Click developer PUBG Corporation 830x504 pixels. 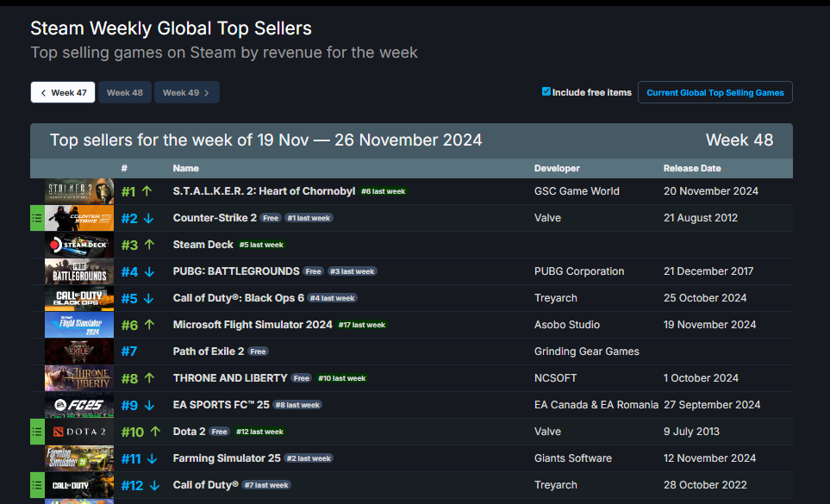(579, 271)
